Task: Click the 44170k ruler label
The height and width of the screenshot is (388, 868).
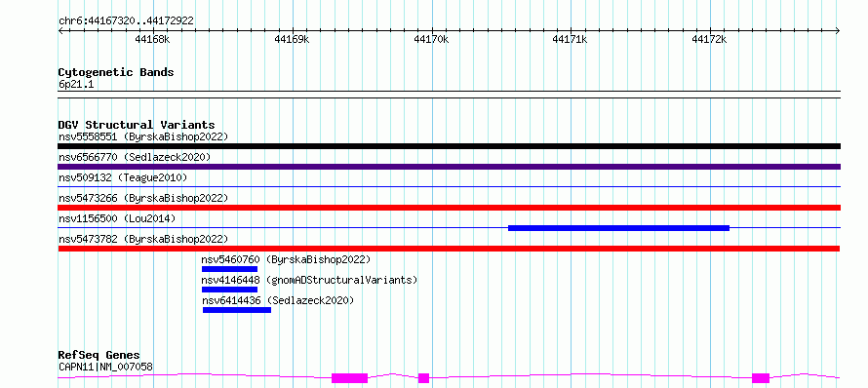Action: (x=431, y=39)
